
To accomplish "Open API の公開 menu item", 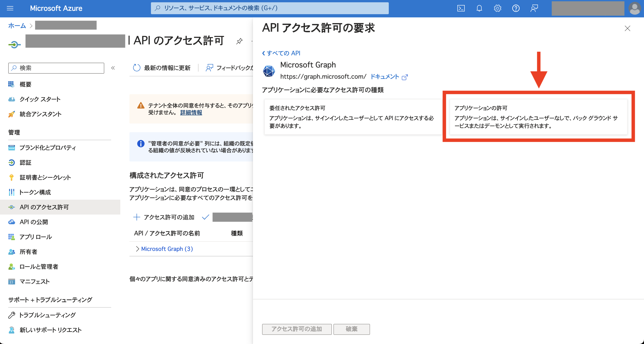I will pyautogui.click(x=34, y=222).
